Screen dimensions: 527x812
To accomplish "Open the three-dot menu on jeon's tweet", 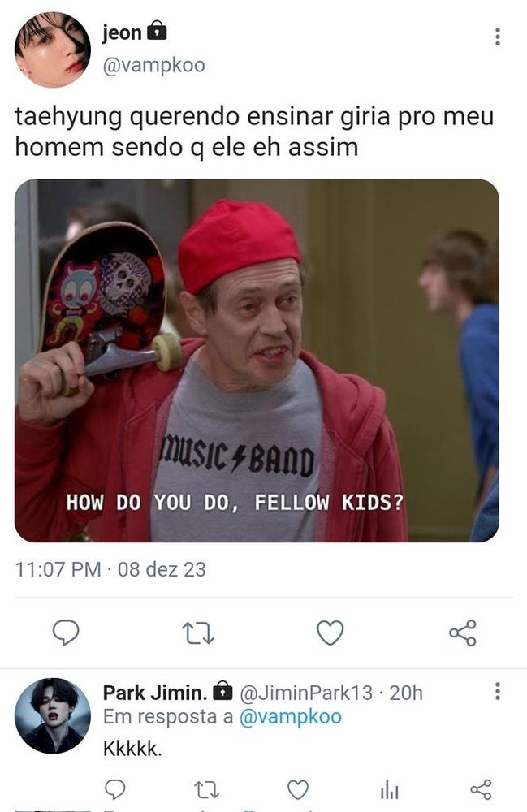I will pos(498,37).
